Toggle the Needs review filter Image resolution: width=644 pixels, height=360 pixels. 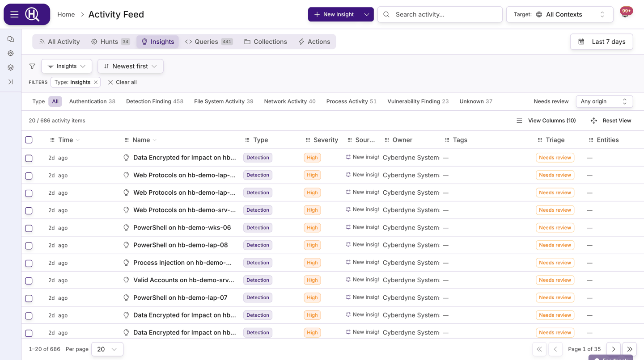click(551, 101)
